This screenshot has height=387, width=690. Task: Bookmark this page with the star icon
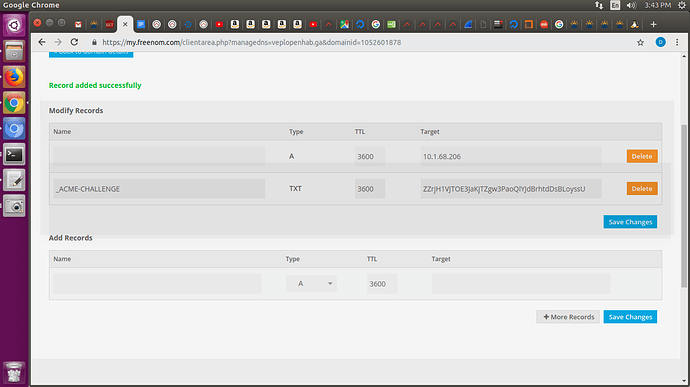[x=640, y=42]
